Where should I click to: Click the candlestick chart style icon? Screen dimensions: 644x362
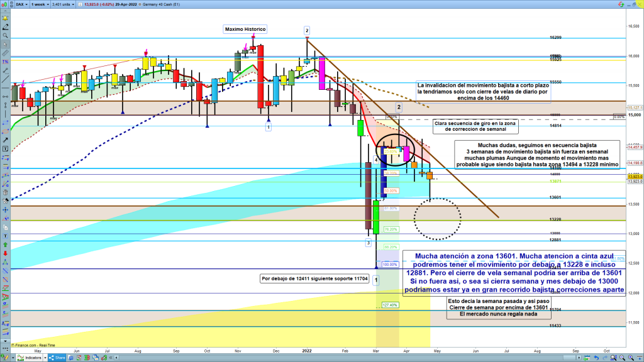click(x=4, y=4)
